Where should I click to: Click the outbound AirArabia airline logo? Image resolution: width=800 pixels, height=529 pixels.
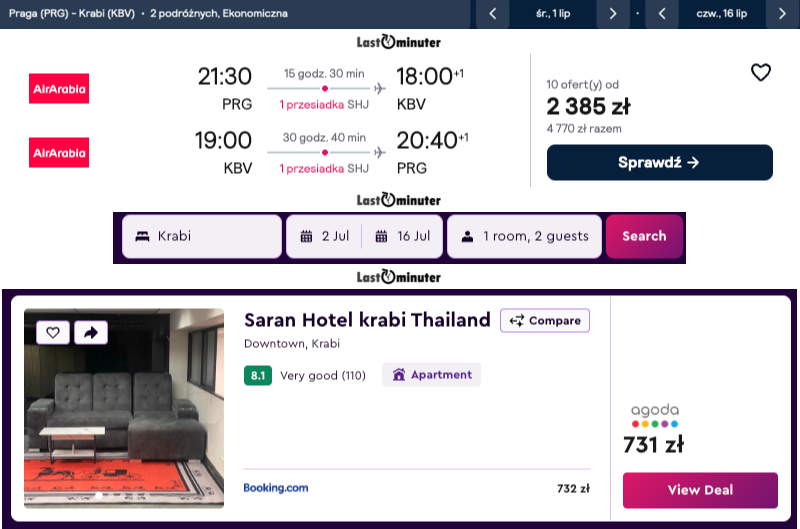(59, 89)
